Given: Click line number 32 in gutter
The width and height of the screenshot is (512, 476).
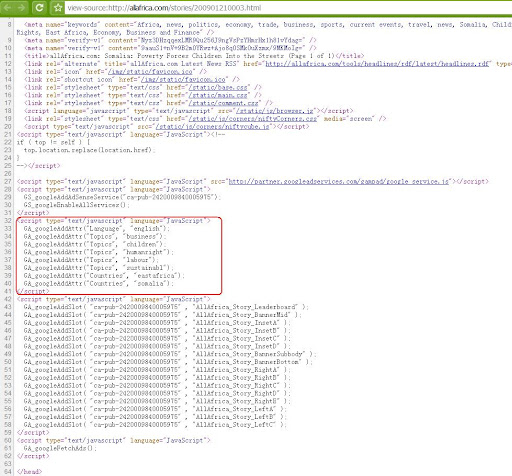Looking at the screenshot, I should tap(8, 221).
